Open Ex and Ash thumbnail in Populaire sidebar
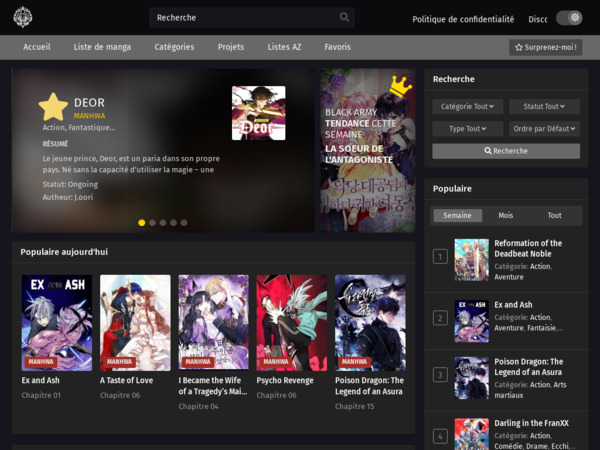This screenshot has width=600, height=450. [x=471, y=321]
